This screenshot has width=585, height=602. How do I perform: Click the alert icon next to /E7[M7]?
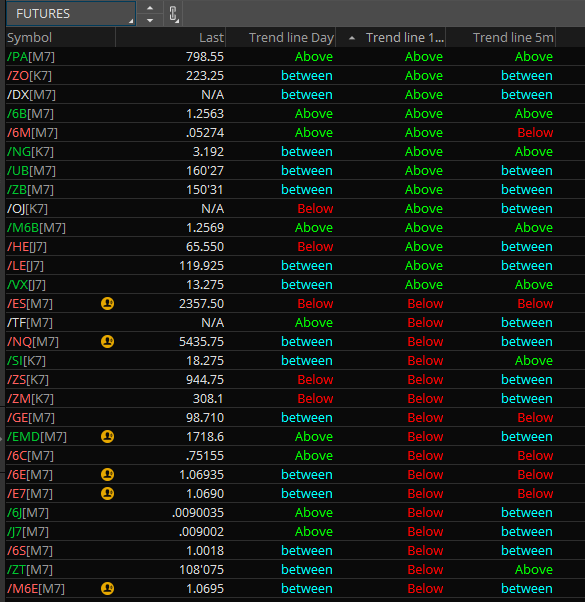(107, 494)
